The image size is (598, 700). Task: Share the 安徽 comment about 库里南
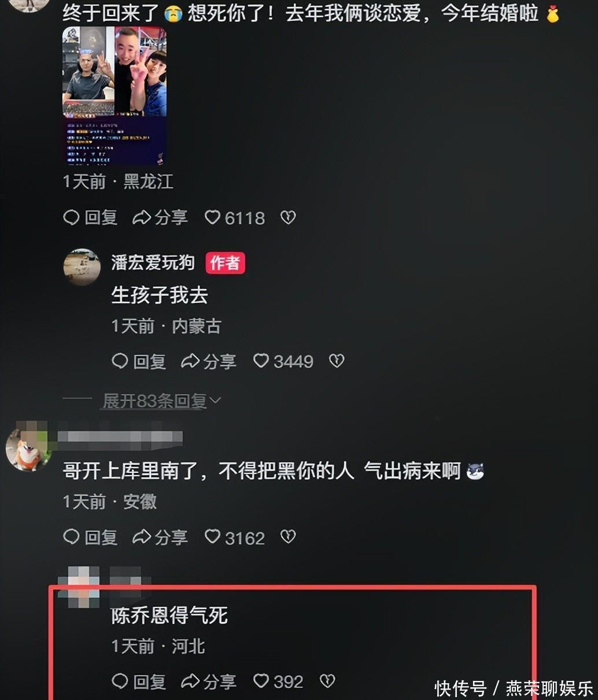160,537
